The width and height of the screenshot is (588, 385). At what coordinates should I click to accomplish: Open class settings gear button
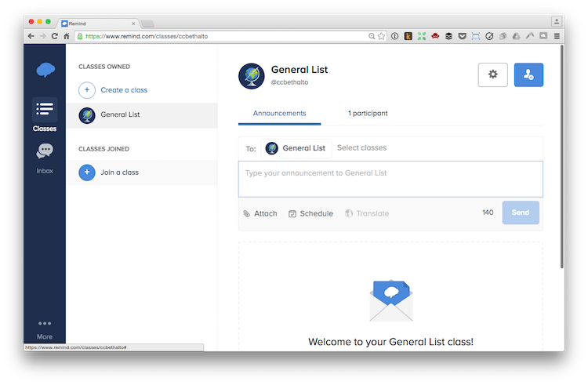click(x=493, y=74)
